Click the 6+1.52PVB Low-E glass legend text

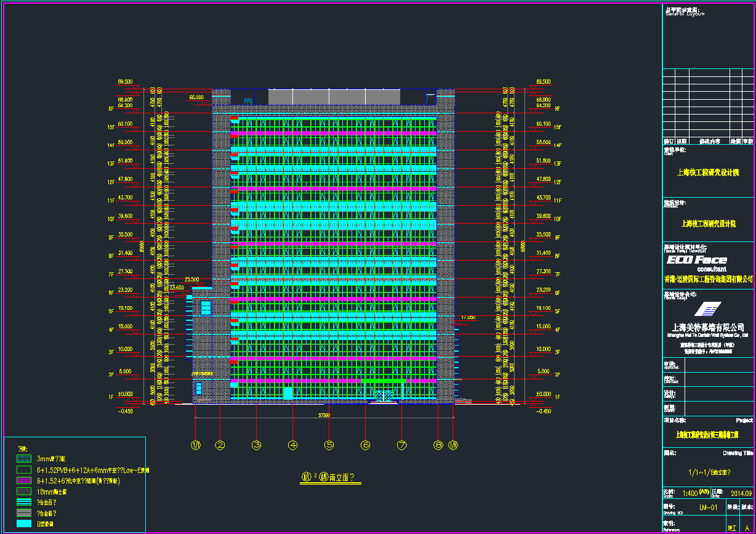(x=92, y=470)
